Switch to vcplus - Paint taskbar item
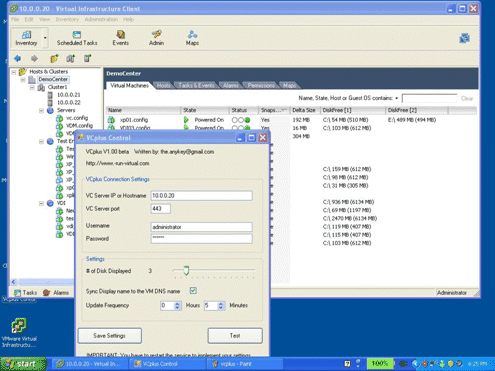The width and height of the screenshot is (495, 371). coord(245,364)
